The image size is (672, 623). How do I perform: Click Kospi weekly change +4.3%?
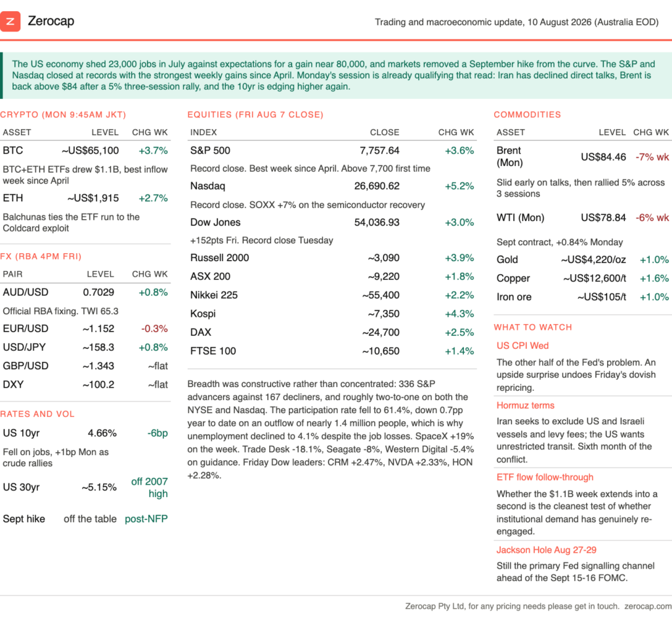459,314
